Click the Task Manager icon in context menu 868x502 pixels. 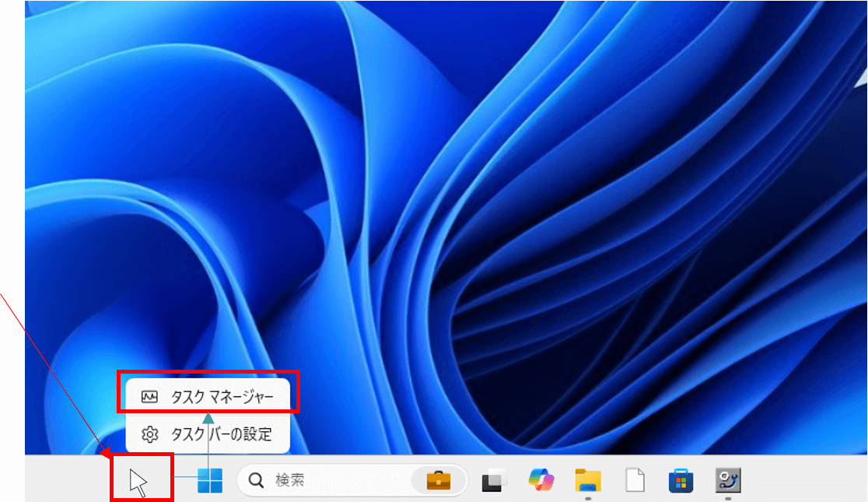coord(150,397)
